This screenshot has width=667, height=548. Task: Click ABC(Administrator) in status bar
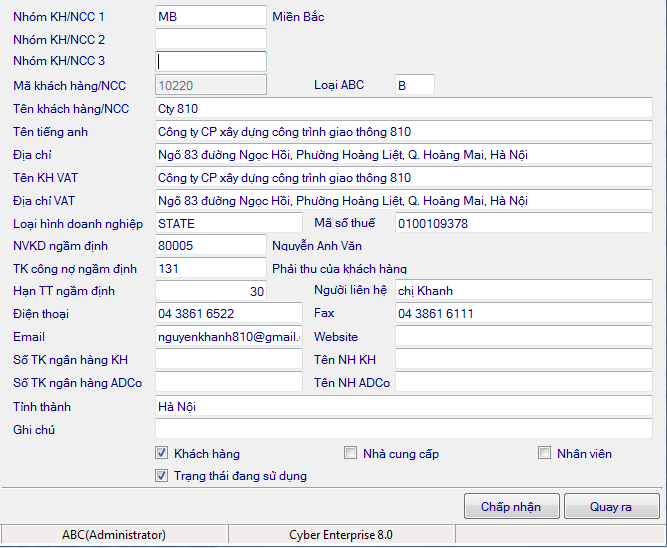coord(114,535)
